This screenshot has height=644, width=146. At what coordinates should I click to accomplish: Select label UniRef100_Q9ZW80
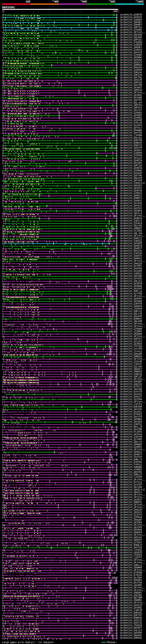click(x=131, y=58)
